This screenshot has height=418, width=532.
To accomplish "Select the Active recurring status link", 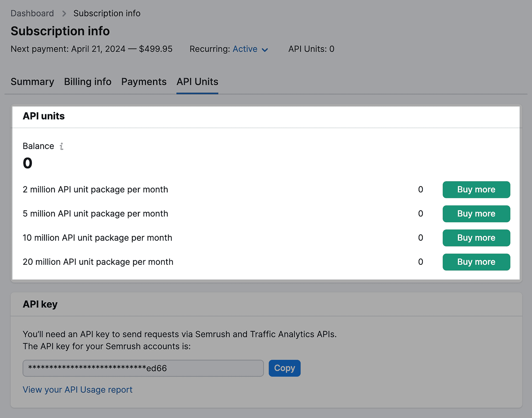I will (245, 49).
